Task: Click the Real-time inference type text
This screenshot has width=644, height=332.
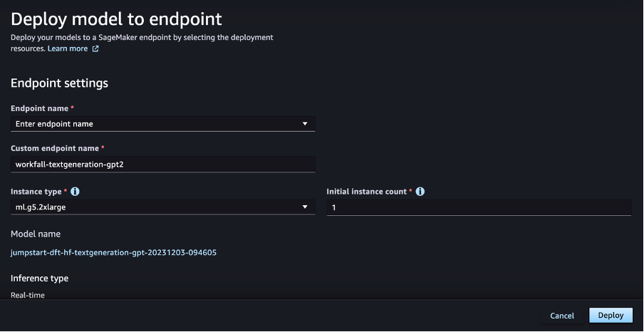Action: click(x=28, y=295)
